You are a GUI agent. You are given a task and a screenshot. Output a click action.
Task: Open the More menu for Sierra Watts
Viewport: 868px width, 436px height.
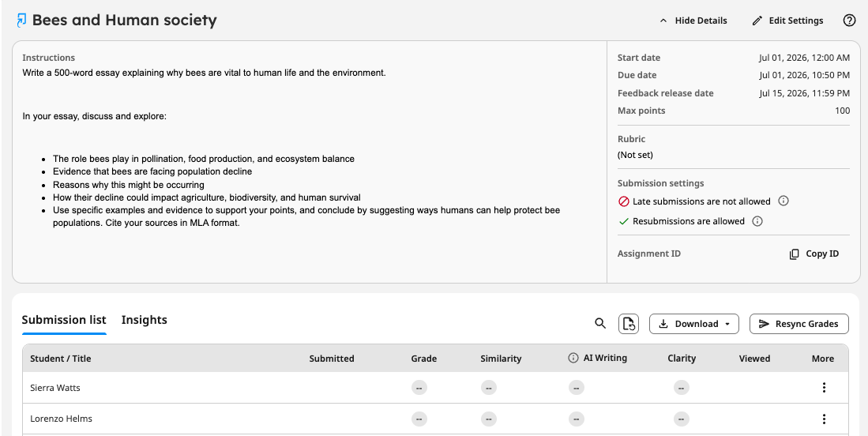(x=824, y=388)
